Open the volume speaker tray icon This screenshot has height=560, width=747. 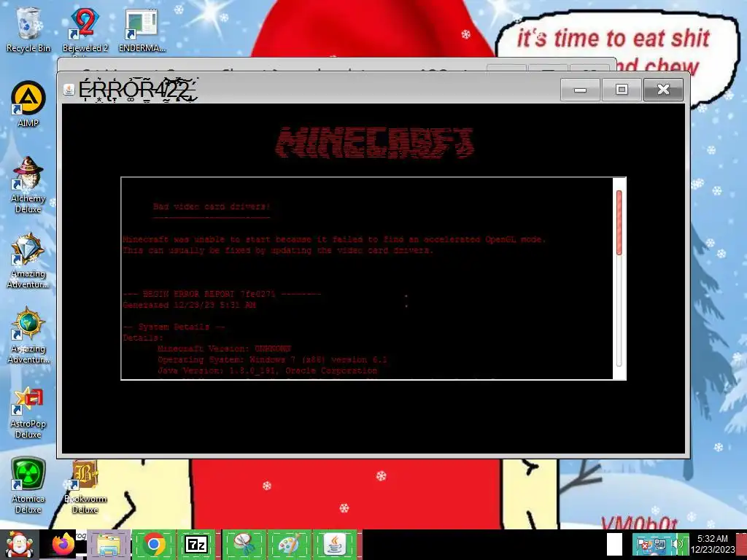click(678, 545)
